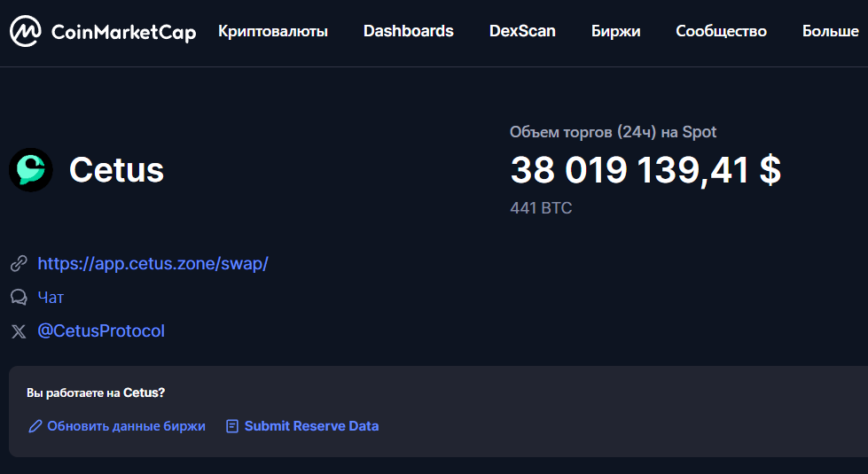Click the chain link icon beside the URL
This screenshot has width=868, height=474.
(18, 264)
